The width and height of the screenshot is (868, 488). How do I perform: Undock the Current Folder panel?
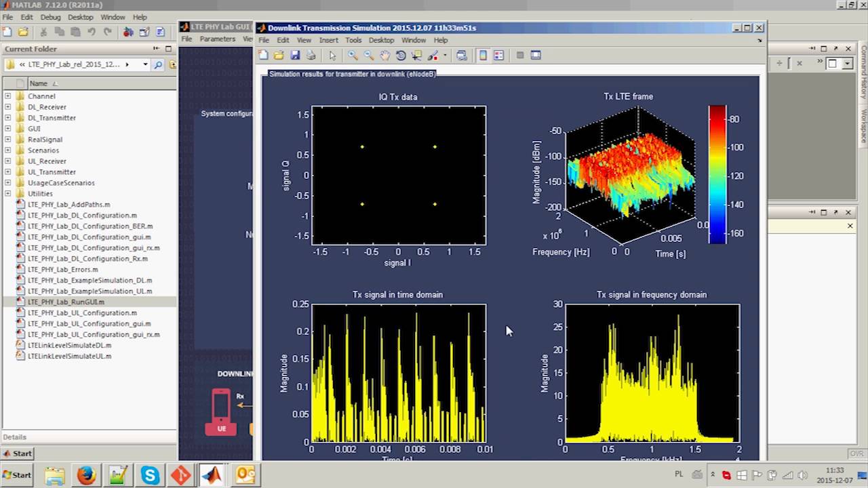pos(157,49)
